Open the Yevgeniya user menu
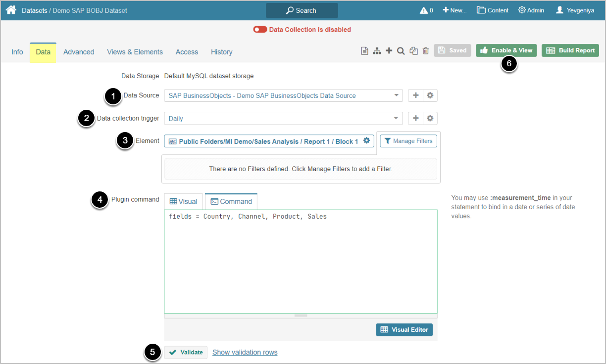The image size is (606, 364). (x=575, y=10)
